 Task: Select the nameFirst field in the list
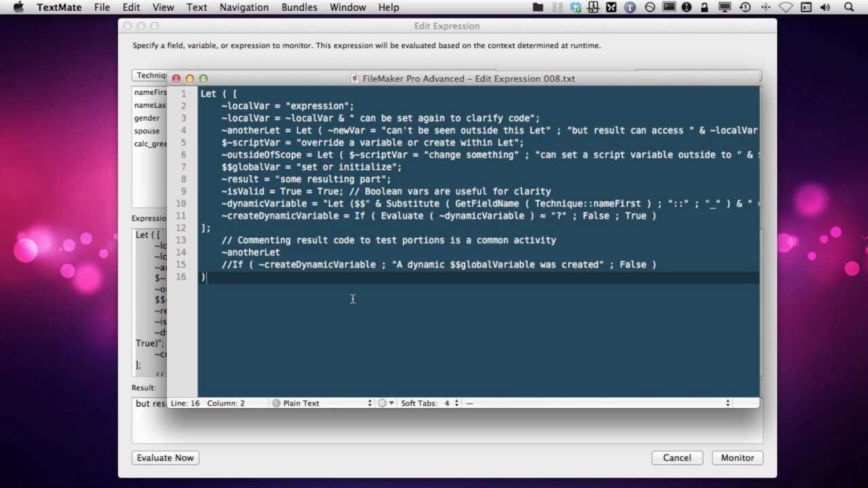149,92
